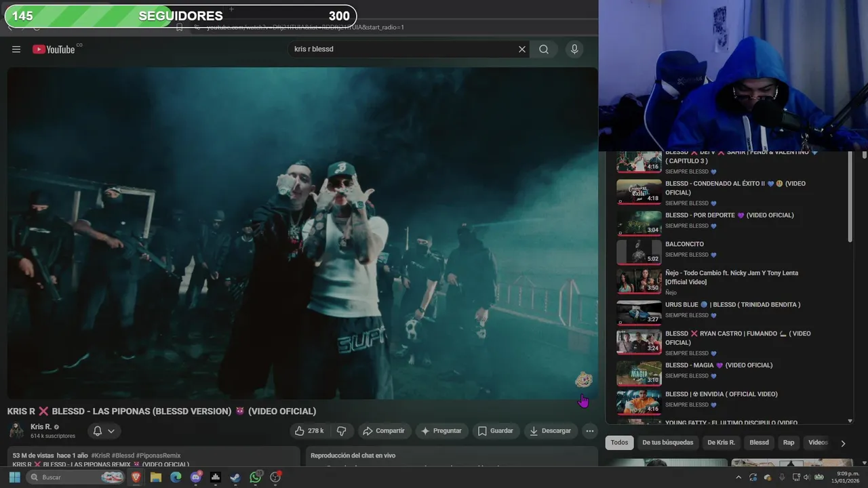868x488 pixels.
Task: Click the video player area
Action: point(302,232)
